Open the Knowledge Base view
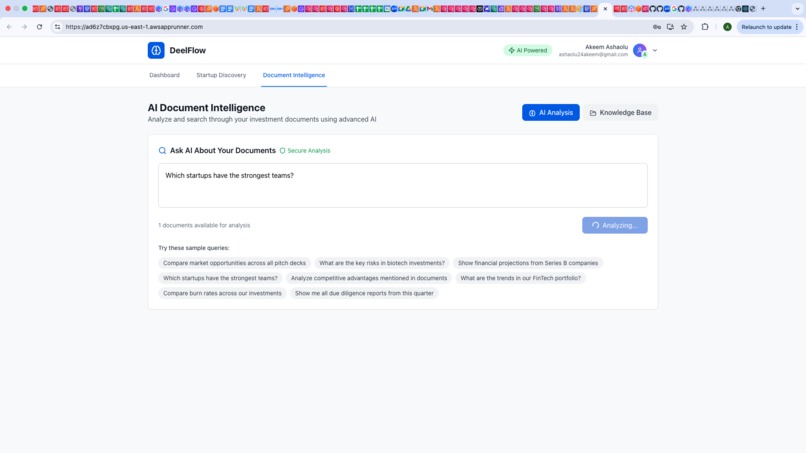This screenshot has height=453, width=806. click(620, 113)
